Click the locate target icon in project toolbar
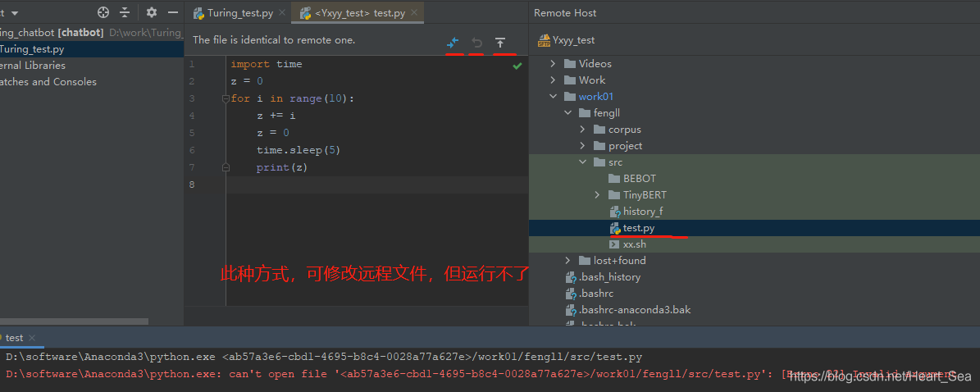Image resolution: width=980 pixels, height=392 pixels. 103,12
